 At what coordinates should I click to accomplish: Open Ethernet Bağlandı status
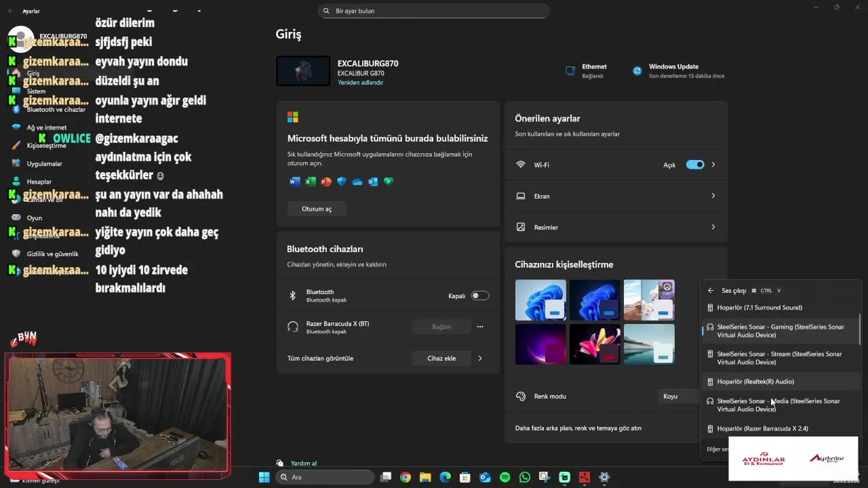click(x=586, y=71)
